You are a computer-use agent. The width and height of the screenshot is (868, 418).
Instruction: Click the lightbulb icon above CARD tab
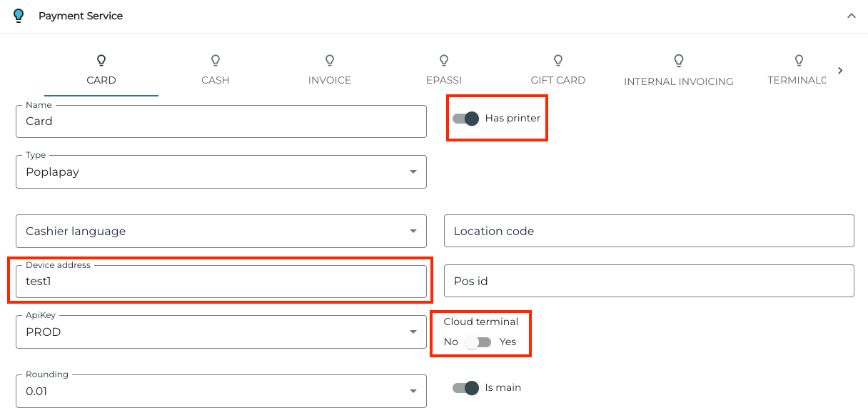pos(101,61)
